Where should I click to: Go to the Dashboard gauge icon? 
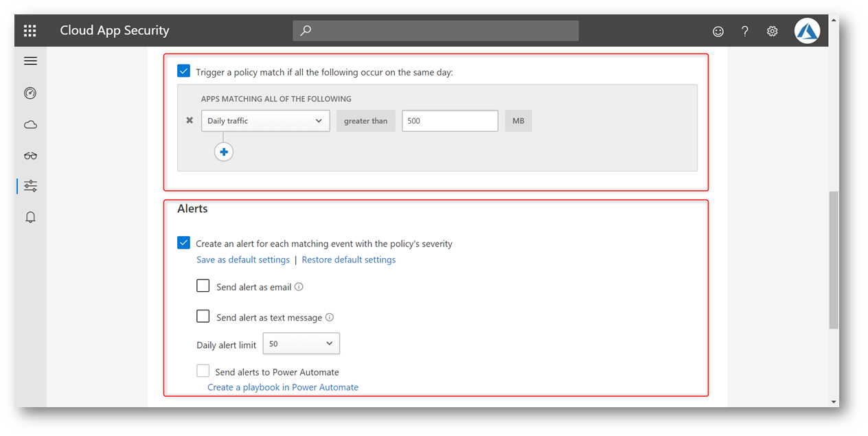30,93
